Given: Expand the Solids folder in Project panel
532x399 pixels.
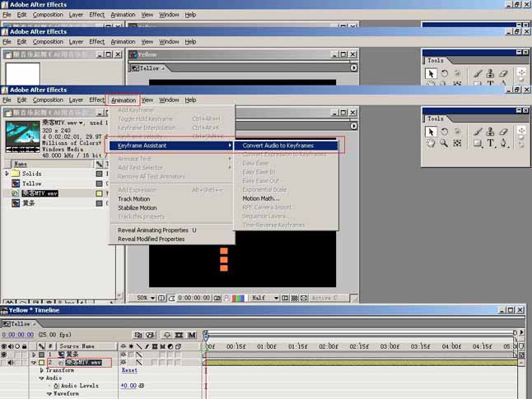Looking at the screenshot, I should click(x=7, y=174).
